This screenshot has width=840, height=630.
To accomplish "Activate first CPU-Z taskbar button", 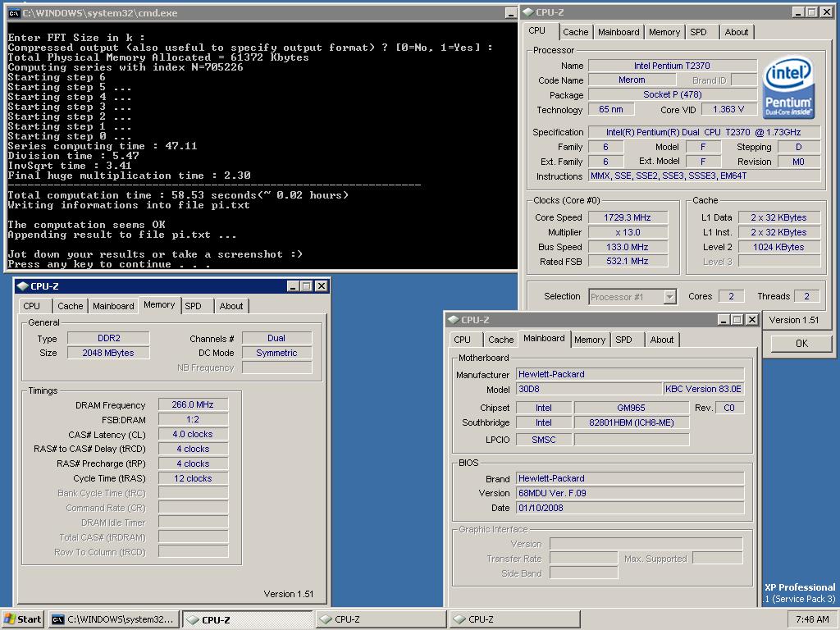I will (247, 619).
